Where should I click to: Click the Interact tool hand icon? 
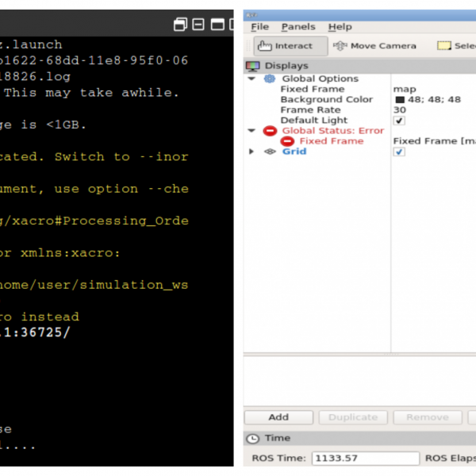tap(264, 46)
